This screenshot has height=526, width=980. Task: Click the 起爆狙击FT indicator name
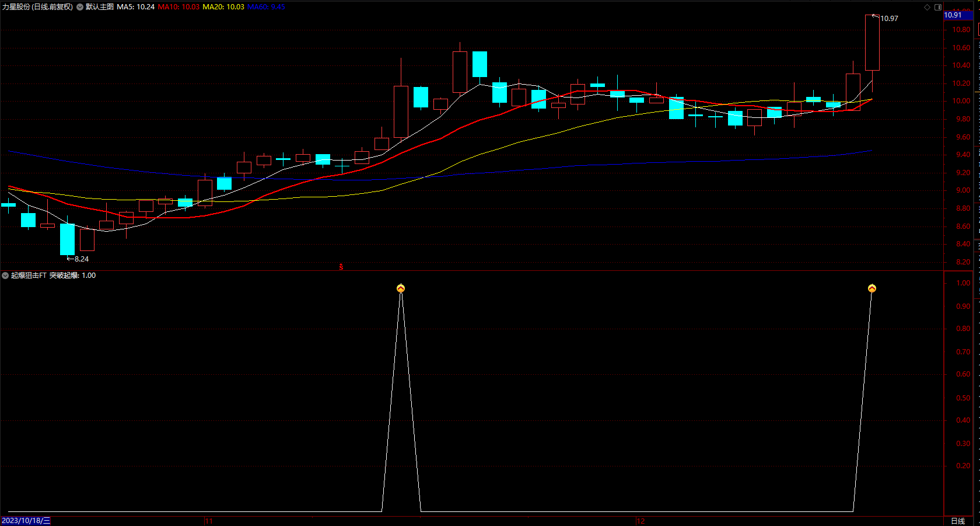(29, 276)
